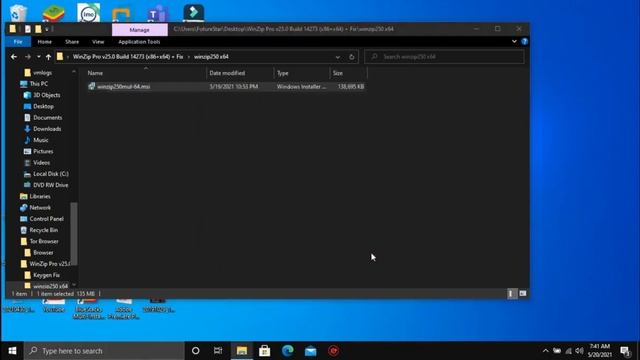Open Tor Browser folder in sidebar
This screenshot has height=360, width=640.
(44, 241)
